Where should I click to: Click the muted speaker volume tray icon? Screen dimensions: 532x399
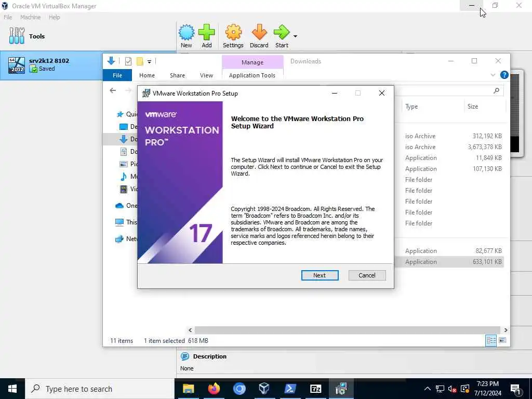[x=452, y=389]
